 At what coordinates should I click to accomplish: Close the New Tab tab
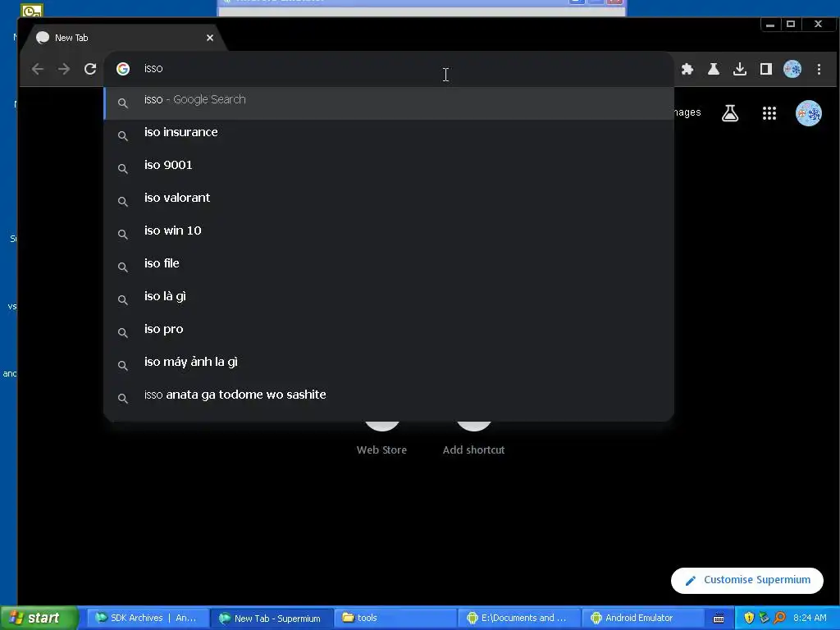[x=210, y=38]
